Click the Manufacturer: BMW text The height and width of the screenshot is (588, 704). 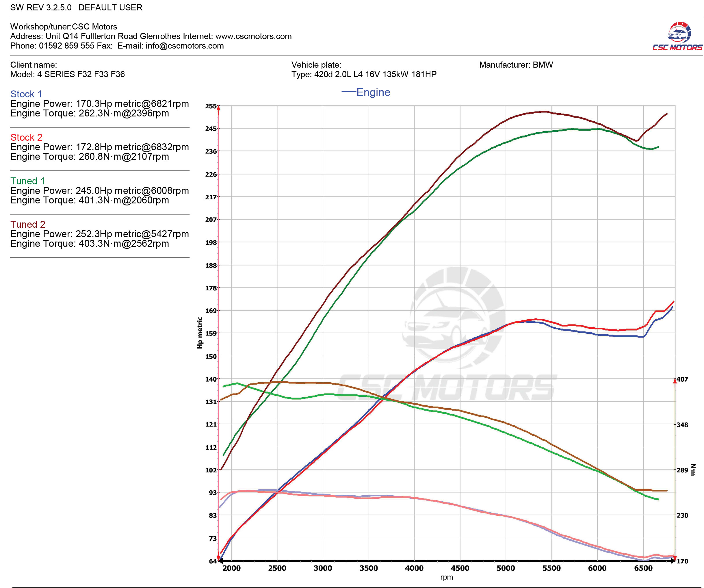point(516,65)
